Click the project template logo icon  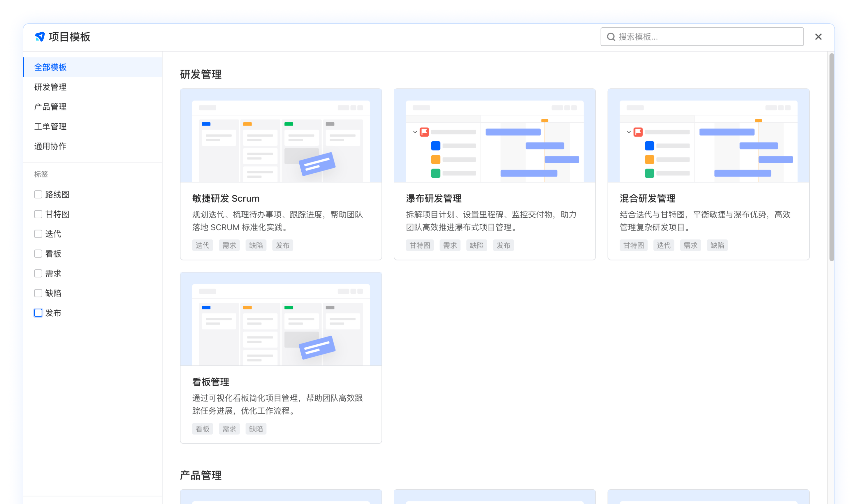pyautogui.click(x=40, y=37)
